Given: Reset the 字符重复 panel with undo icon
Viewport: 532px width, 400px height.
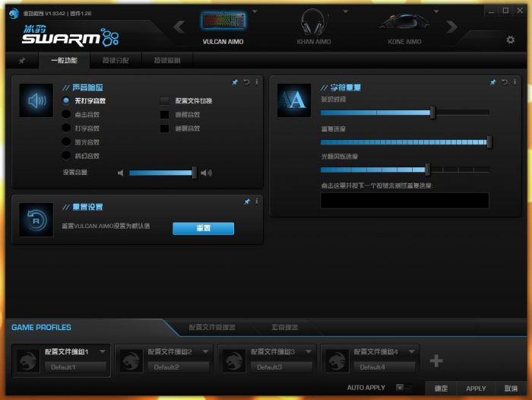Looking at the screenshot, I should [503, 81].
